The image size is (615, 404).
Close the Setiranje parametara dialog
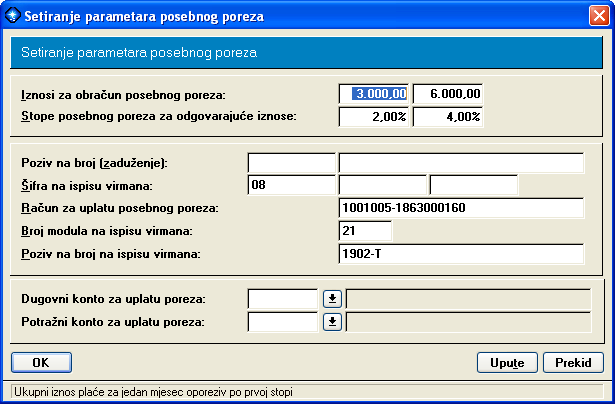599,16
